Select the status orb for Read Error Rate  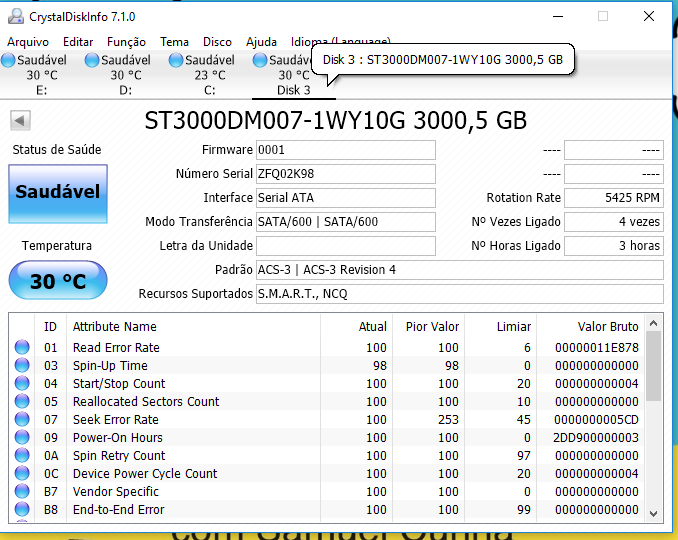coord(22,347)
